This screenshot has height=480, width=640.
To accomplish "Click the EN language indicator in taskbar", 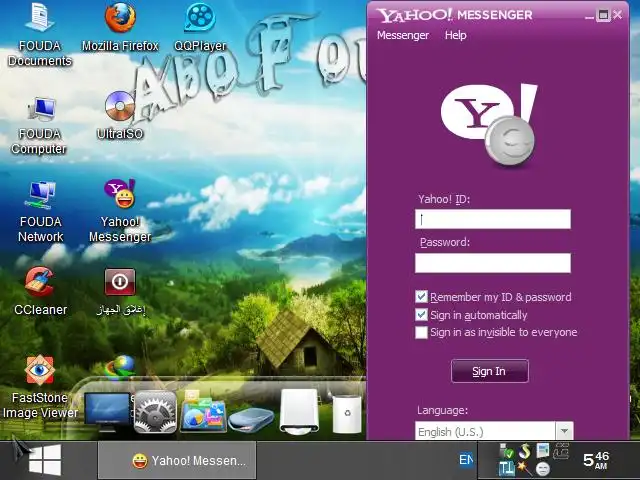I will coord(466,460).
